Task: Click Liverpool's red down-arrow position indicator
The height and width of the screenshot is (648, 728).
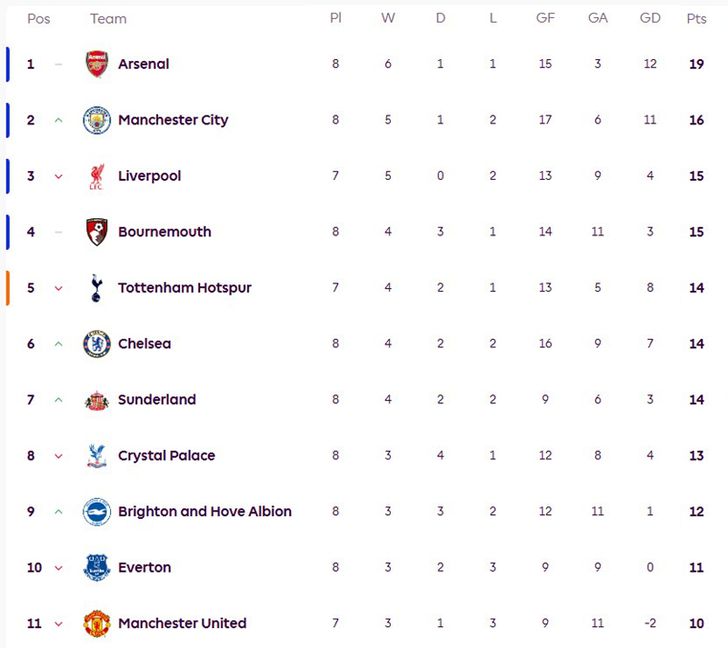Action: [58, 176]
